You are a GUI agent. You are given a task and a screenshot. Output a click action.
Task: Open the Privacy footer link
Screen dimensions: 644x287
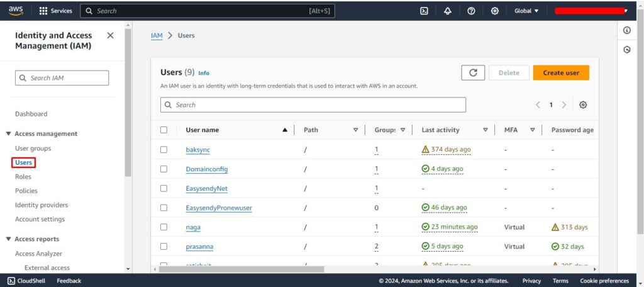(531, 281)
